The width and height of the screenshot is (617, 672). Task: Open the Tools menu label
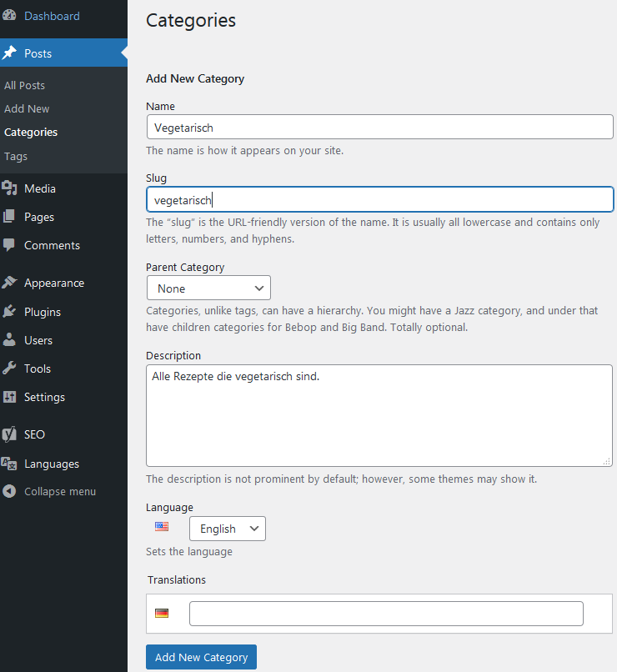[38, 369]
